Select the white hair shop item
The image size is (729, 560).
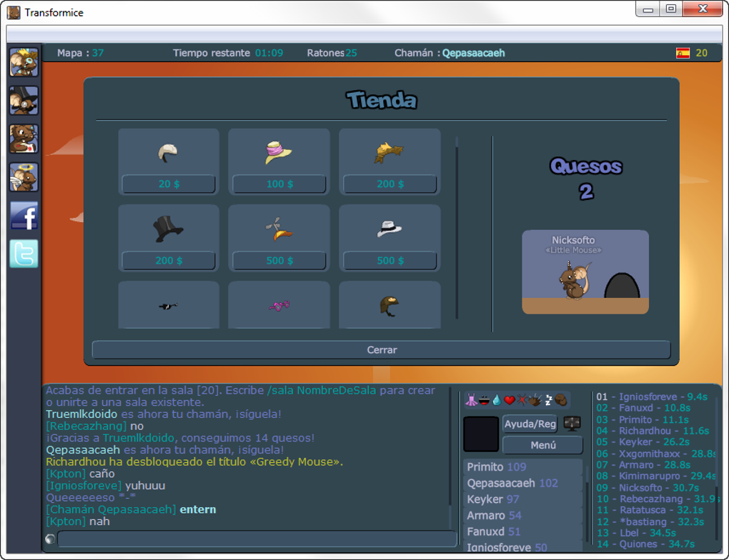168,152
